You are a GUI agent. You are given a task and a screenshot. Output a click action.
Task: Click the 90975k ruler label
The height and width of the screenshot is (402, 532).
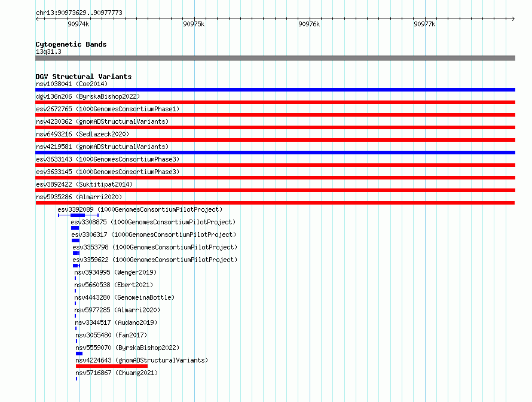click(194, 24)
